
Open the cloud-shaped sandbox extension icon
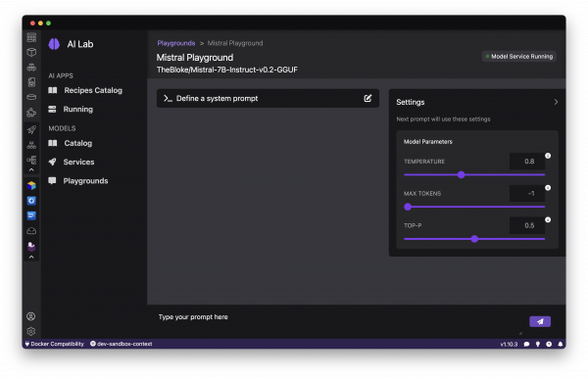pyautogui.click(x=31, y=231)
